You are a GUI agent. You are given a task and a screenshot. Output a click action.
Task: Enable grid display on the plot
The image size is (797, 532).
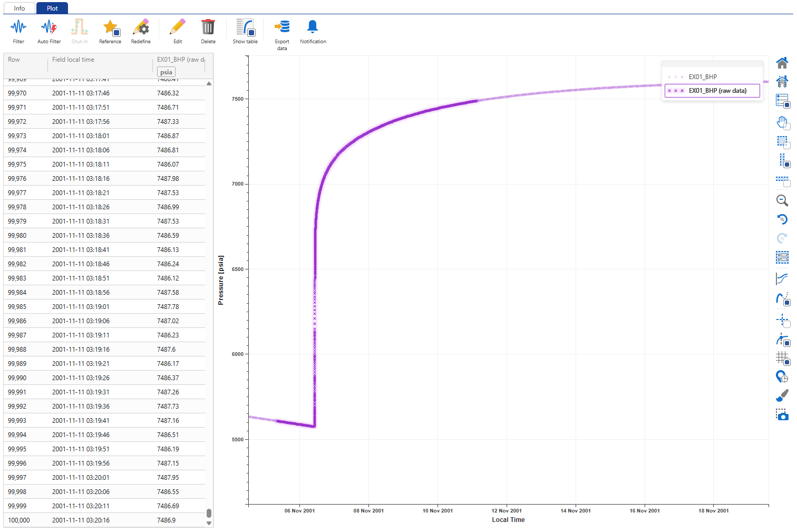click(x=782, y=358)
